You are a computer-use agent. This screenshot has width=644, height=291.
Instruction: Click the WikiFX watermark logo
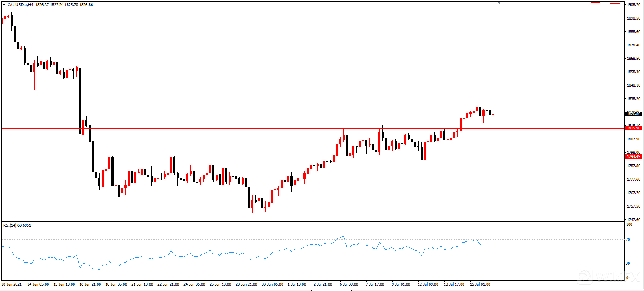pyautogui.click(x=606, y=276)
